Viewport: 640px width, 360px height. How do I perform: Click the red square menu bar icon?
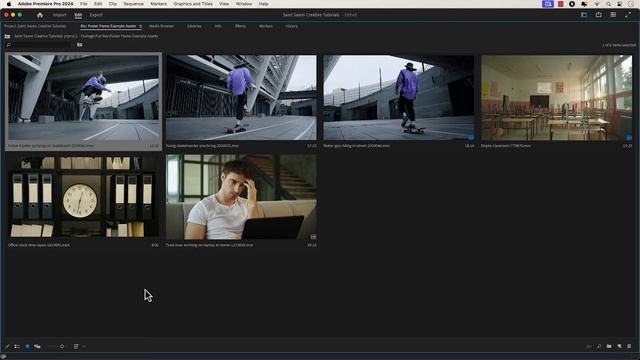coord(561,4)
